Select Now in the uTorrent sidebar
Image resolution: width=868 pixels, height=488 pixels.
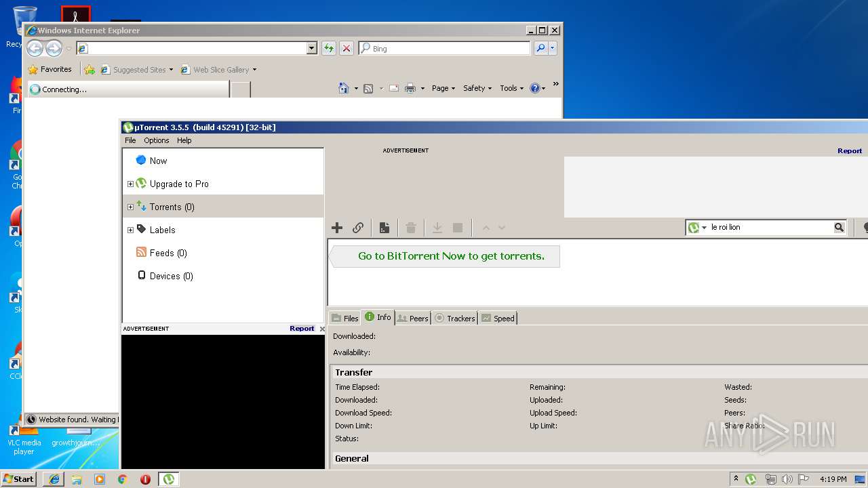(x=158, y=161)
